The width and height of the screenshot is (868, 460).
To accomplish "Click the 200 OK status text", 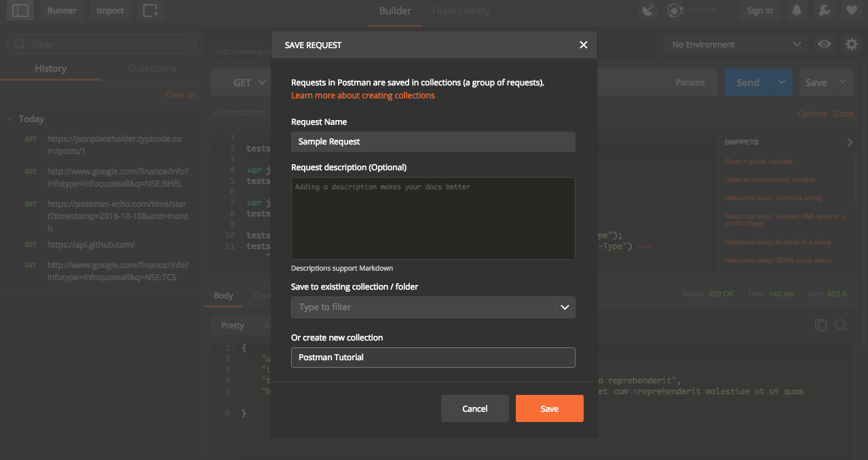I will pos(722,294).
